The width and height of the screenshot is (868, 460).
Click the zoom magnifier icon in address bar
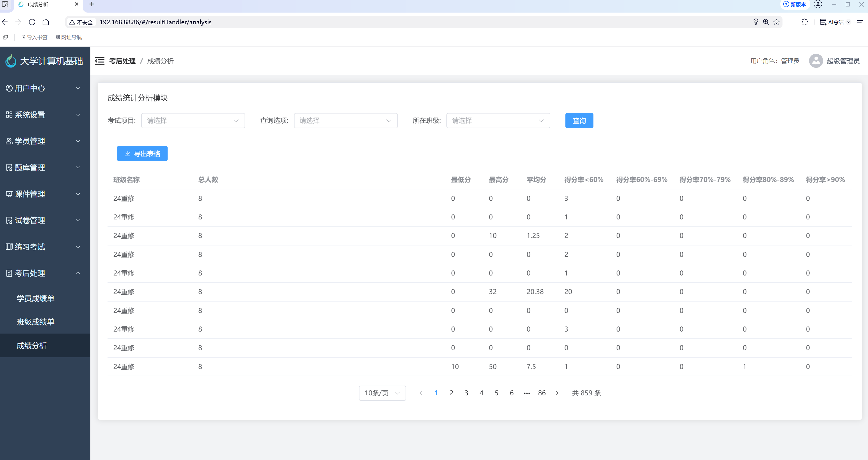pyautogui.click(x=766, y=22)
